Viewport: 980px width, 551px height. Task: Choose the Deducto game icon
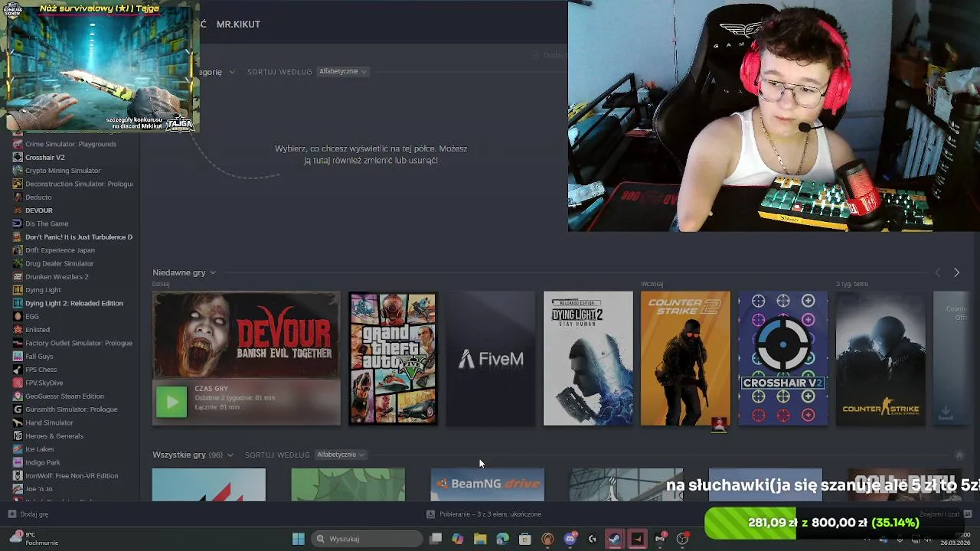tap(18, 197)
